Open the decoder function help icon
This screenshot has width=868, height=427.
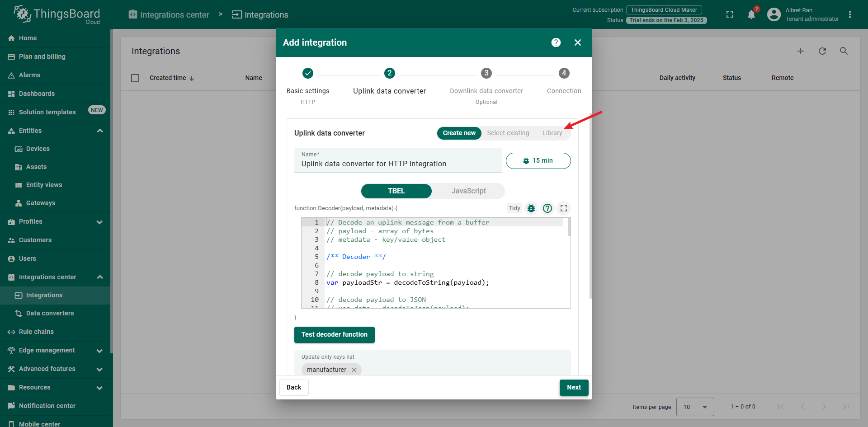547,208
